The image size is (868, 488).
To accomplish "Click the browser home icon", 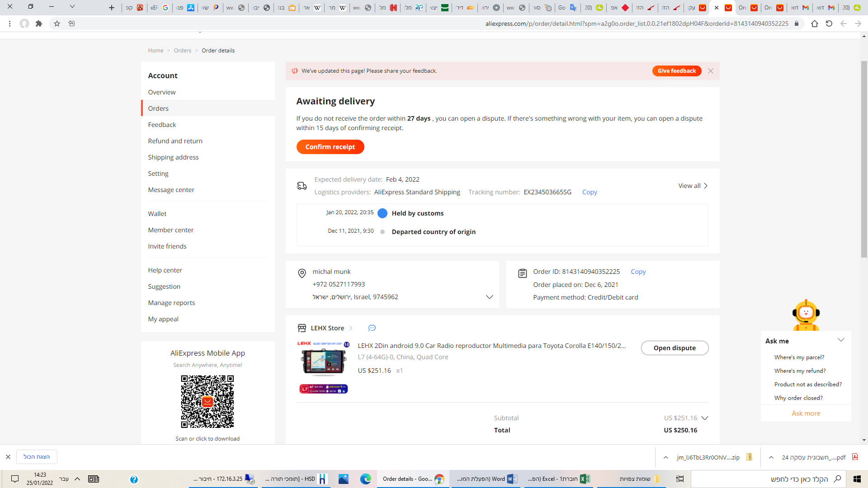I will (814, 23).
